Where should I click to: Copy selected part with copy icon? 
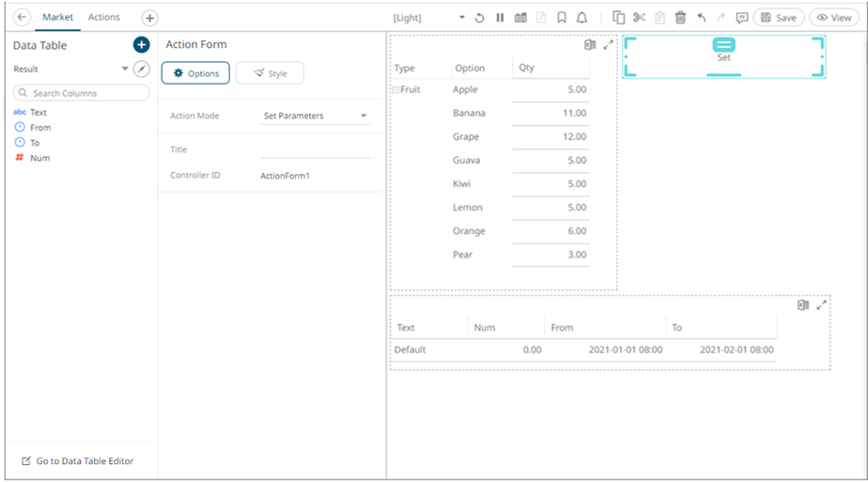pyautogui.click(x=618, y=18)
